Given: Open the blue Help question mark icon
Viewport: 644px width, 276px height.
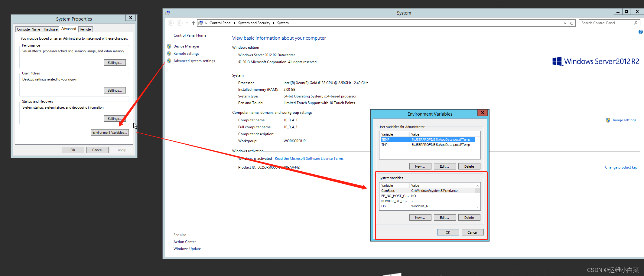Looking at the screenshot, I should point(640,32).
